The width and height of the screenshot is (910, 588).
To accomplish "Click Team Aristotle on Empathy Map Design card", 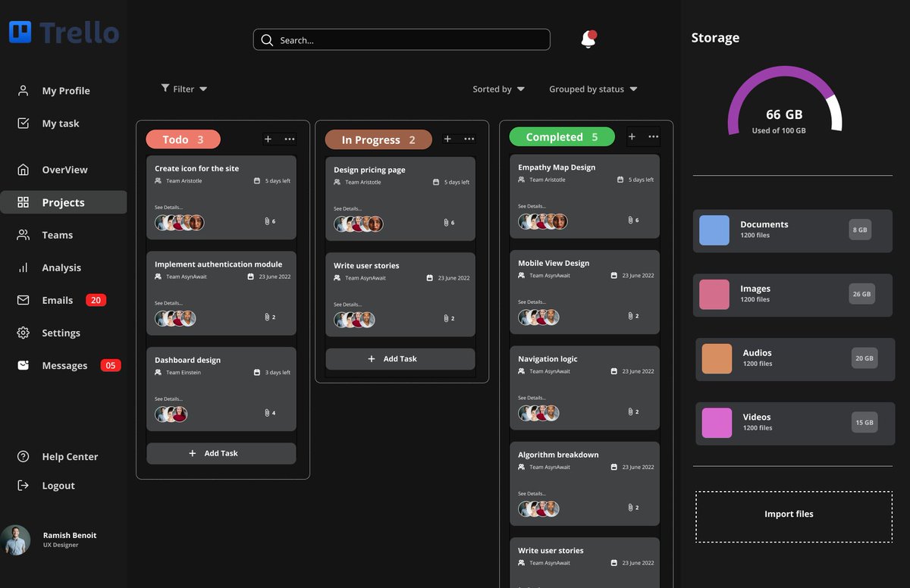I will [x=548, y=180].
